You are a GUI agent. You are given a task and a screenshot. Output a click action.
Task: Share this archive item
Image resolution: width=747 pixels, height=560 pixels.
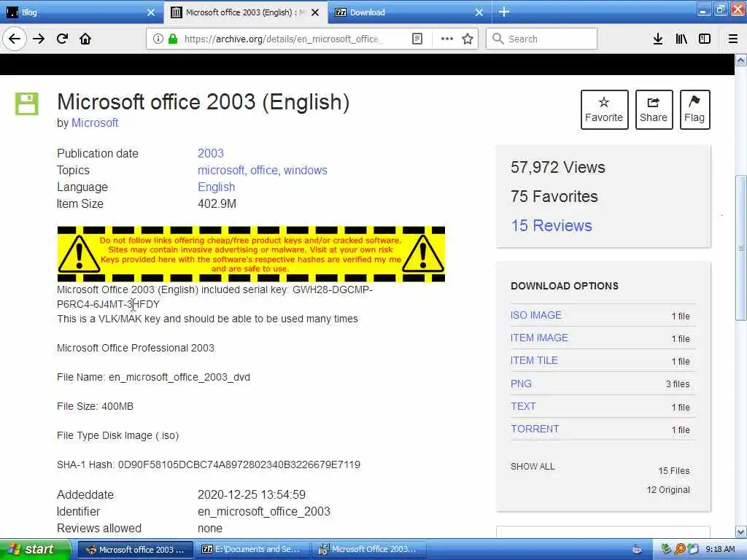654,109
